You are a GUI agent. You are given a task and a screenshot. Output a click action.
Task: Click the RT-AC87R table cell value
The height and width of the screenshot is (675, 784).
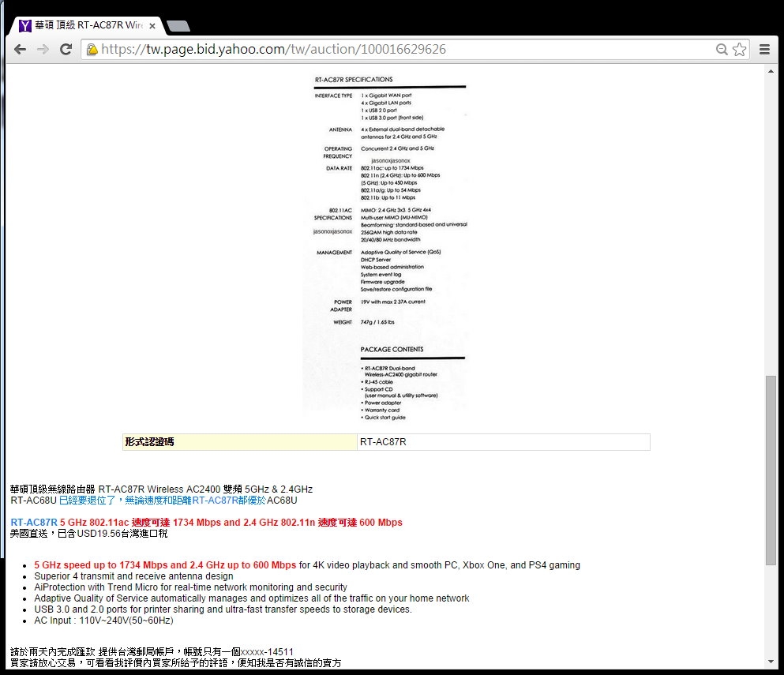click(x=504, y=442)
